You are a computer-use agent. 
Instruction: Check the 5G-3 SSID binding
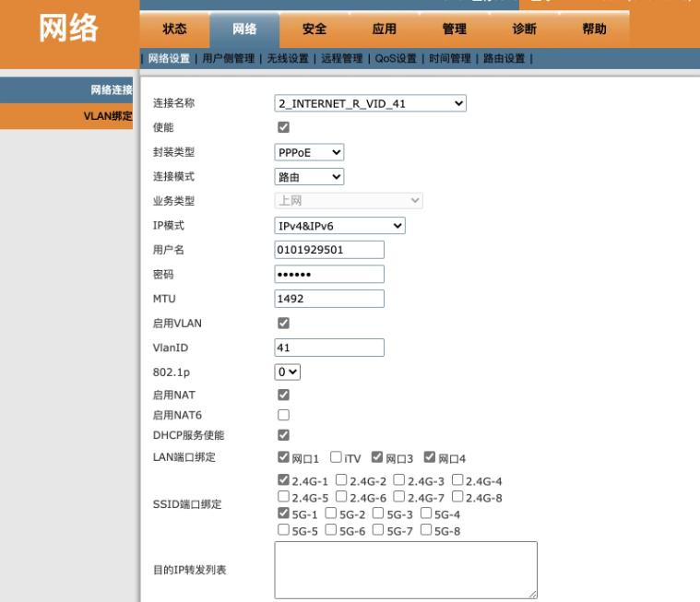[378, 513]
